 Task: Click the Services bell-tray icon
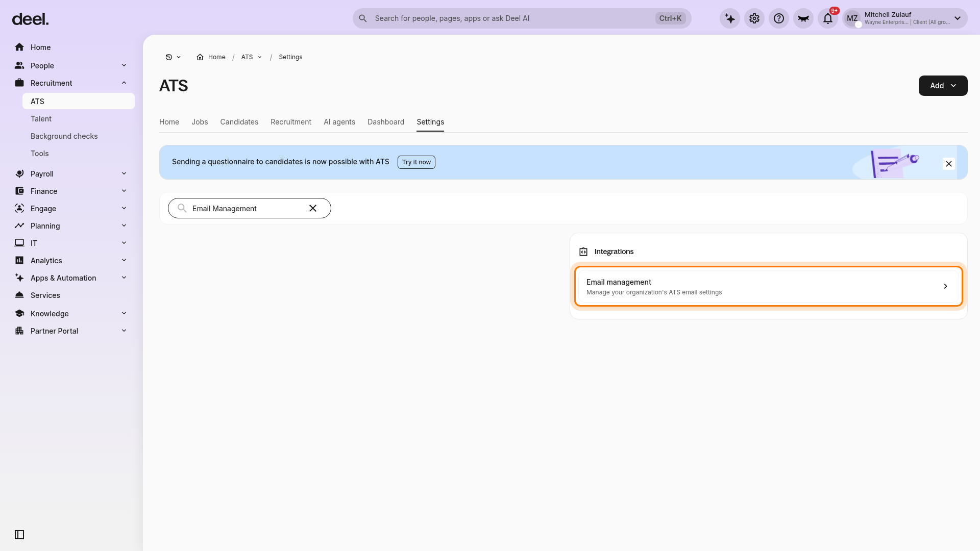(x=19, y=295)
